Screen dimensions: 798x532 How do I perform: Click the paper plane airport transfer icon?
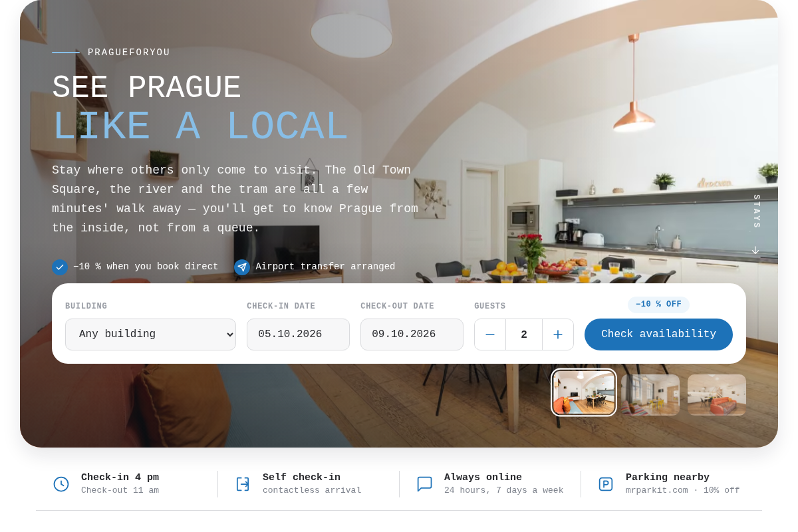point(242,267)
